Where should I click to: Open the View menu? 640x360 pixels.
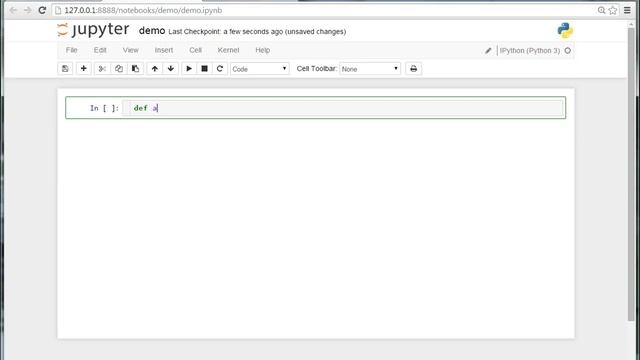tap(131, 50)
